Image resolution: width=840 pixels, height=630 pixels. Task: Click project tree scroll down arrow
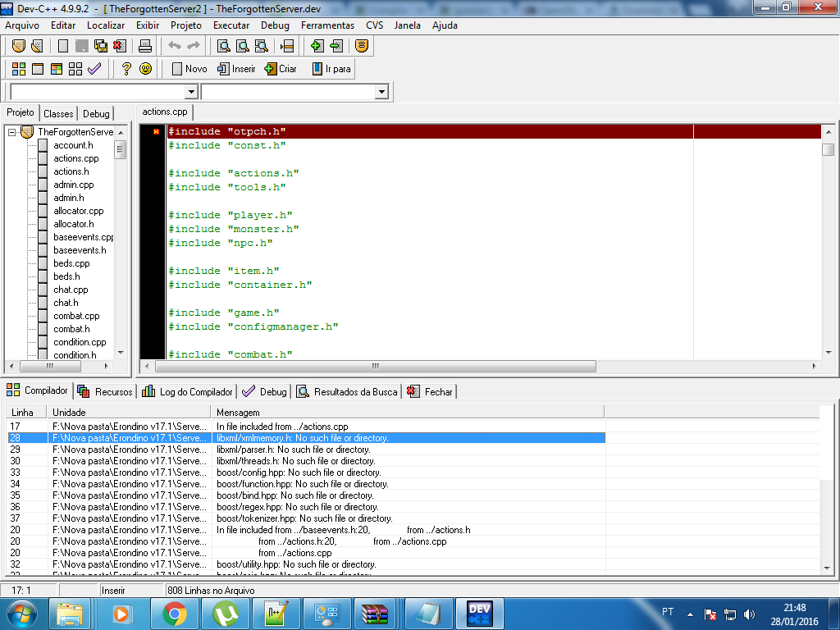pos(121,353)
